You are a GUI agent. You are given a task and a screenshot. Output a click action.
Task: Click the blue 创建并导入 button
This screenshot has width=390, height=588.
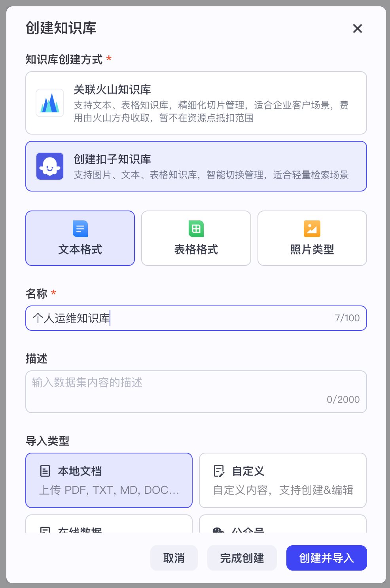pos(327,558)
